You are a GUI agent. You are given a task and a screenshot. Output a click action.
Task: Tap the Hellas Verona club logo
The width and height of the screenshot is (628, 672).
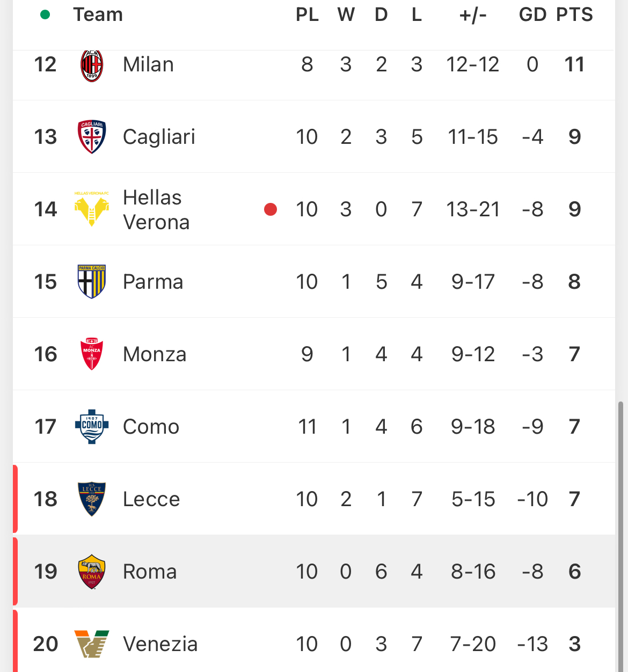pyautogui.click(x=92, y=209)
